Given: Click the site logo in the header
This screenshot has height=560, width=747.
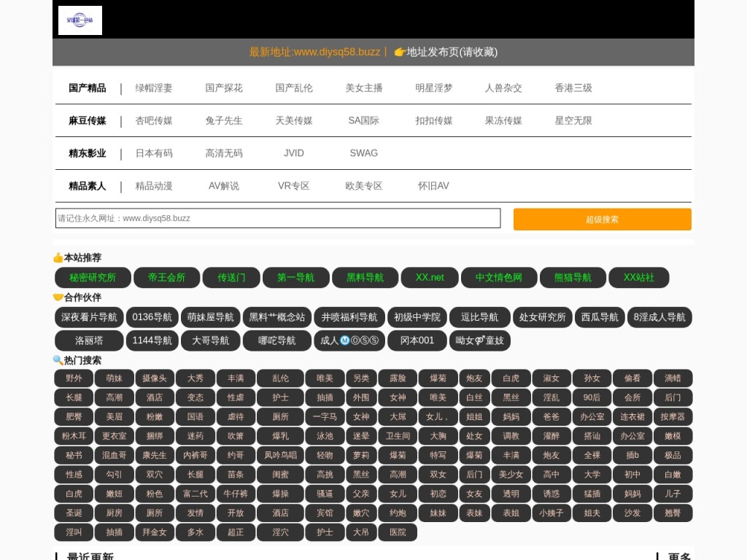Looking at the screenshot, I should pos(80,20).
